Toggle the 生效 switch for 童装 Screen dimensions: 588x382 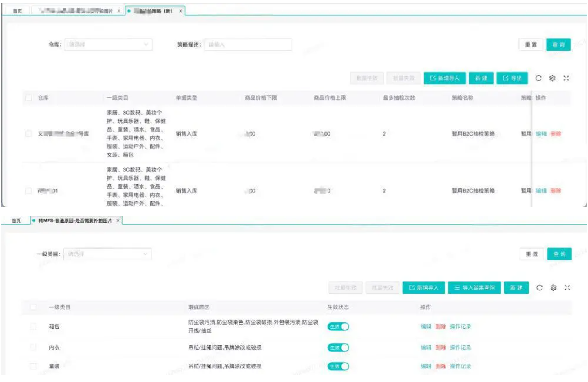338,366
